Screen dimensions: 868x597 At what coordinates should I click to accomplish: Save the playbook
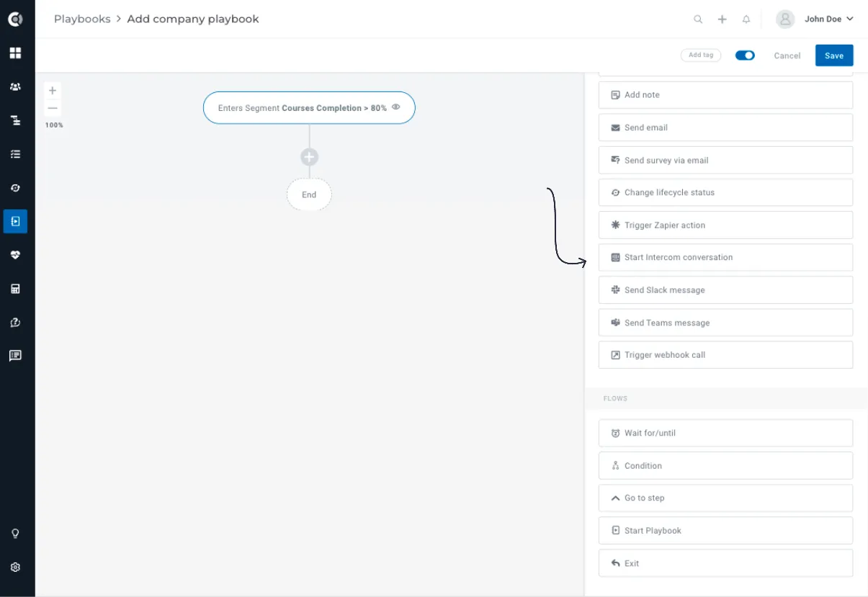[834, 55]
